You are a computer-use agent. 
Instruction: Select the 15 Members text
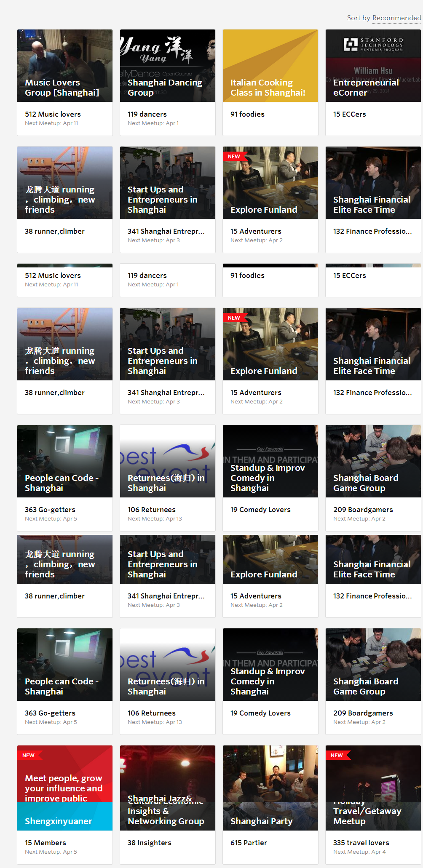pos(46,843)
